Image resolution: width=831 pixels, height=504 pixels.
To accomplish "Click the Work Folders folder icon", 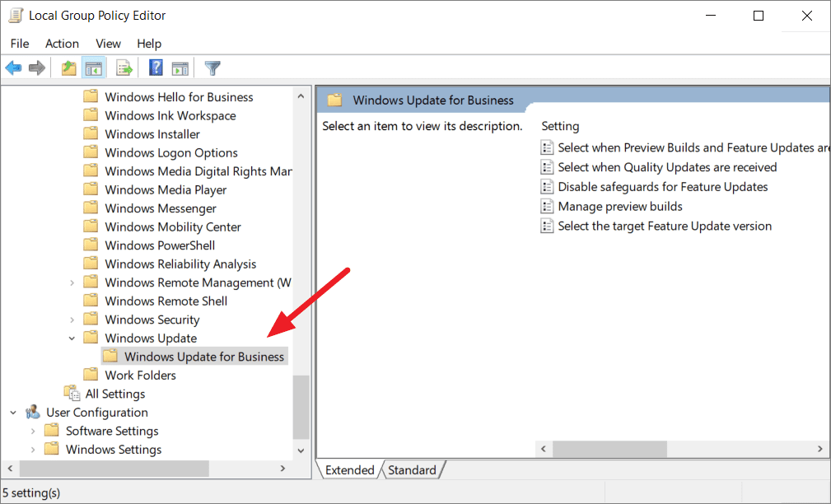I will click(x=91, y=375).
